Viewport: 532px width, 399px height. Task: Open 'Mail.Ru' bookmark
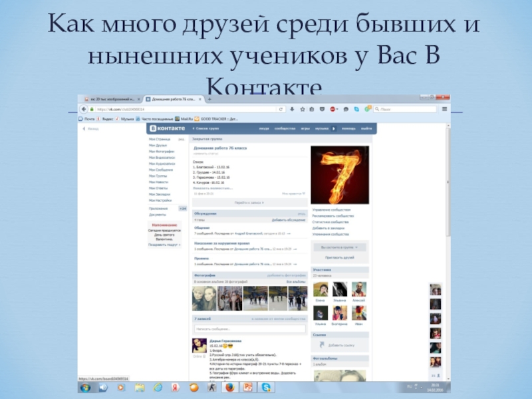pyautogui.click(x=184, y=119)
